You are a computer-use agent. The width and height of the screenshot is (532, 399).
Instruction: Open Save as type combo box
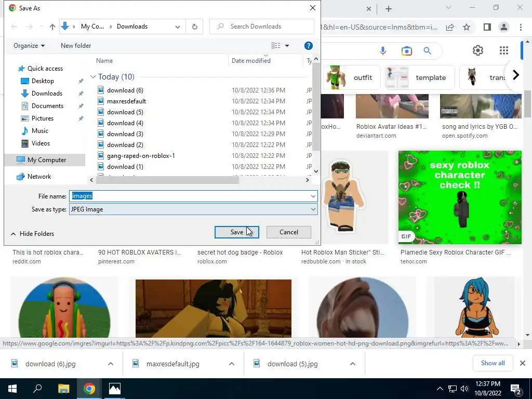(193, 209)
